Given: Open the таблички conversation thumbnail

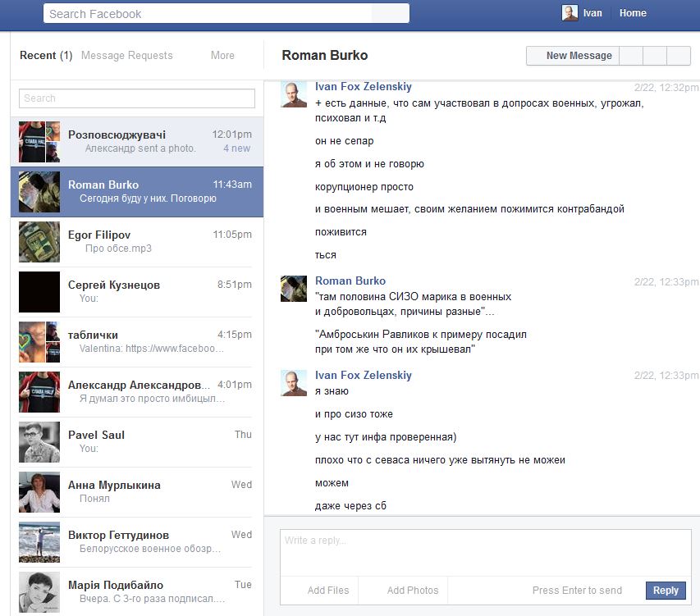Looking at the screenshot, I should [x=39, y=342].
